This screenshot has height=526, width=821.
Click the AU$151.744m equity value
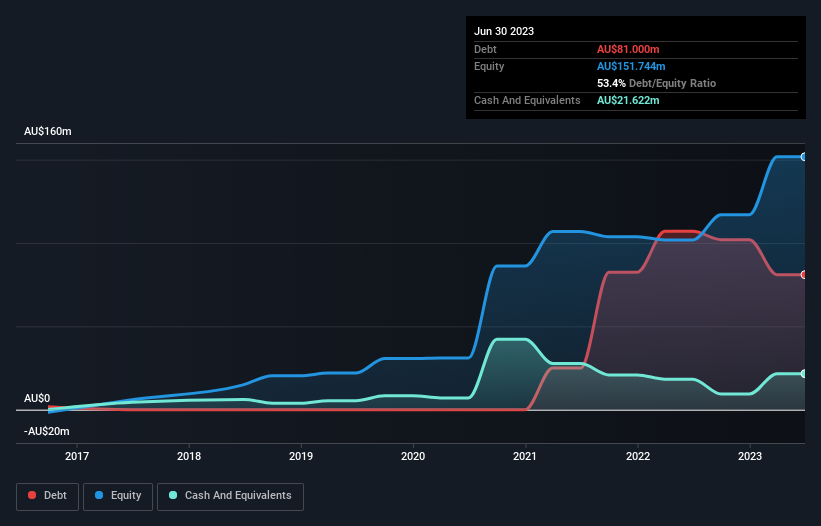(631, 66)
